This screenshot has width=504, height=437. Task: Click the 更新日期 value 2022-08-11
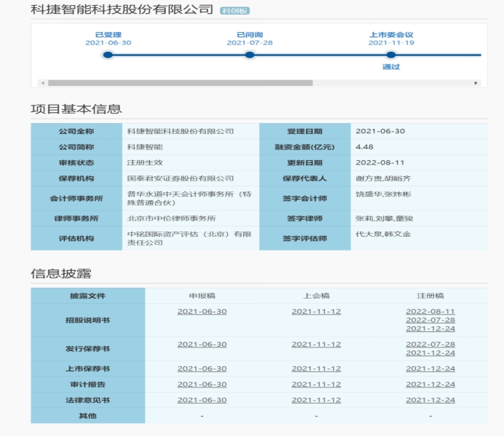380,162
